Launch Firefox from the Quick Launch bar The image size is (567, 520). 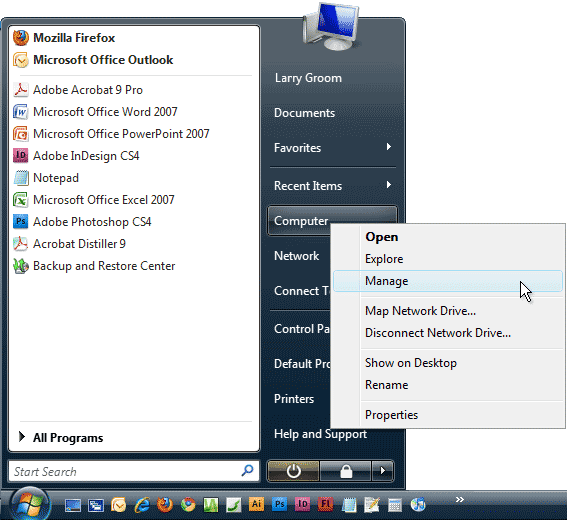(165, 505)
